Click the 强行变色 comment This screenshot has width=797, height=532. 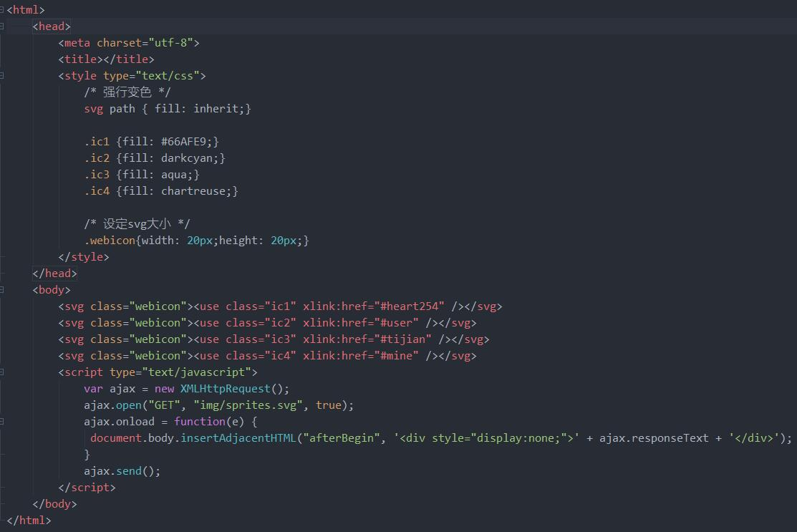point(127,92)
